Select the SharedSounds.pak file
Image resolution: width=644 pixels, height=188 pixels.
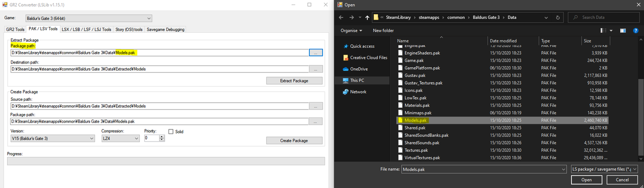coord(503,143)
